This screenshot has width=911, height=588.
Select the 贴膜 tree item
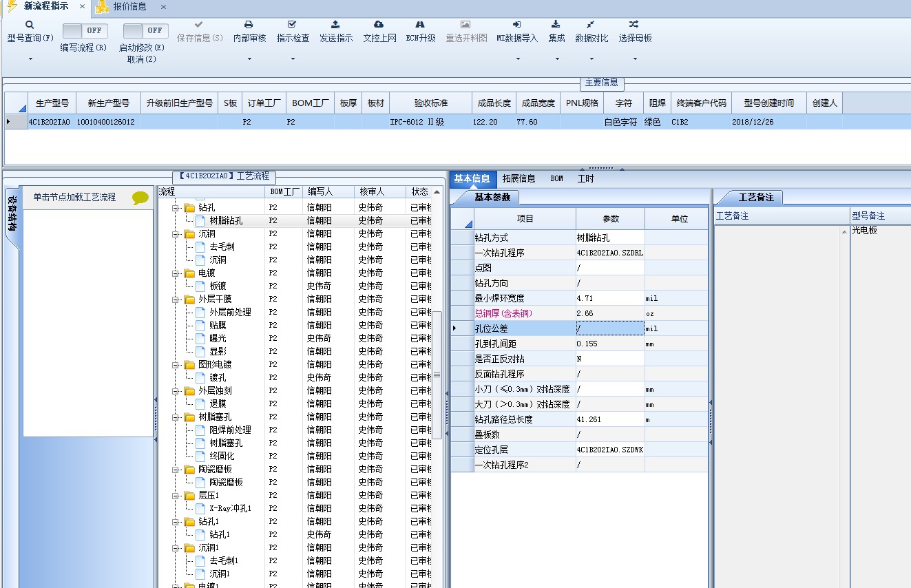(x=218, y=326)
